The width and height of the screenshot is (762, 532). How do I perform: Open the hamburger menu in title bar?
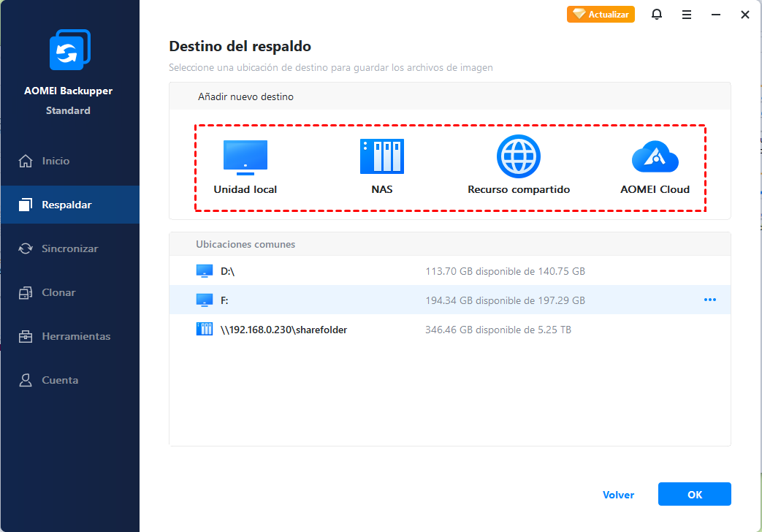pyautogui.click(x=687, y=15)
